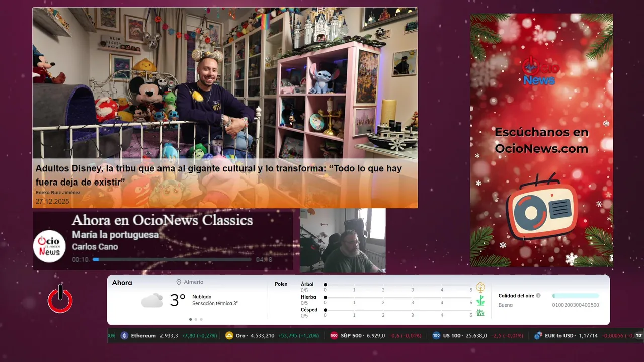Click the Calidad del aire label

pos(516,296)
